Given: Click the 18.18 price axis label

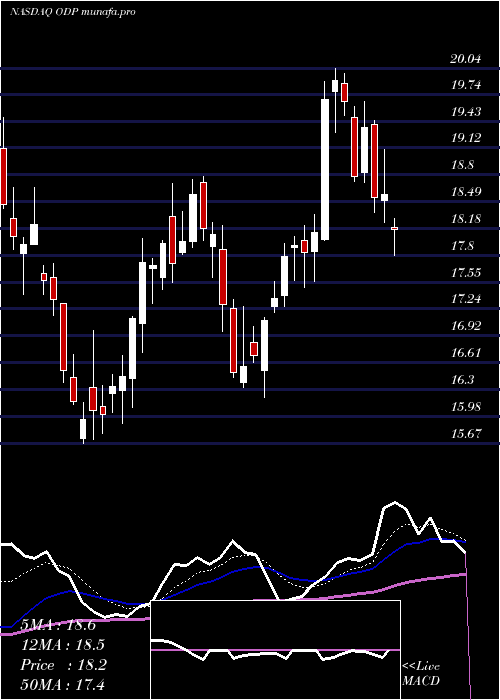Looking at the screenshot, I should coord(466,219).
